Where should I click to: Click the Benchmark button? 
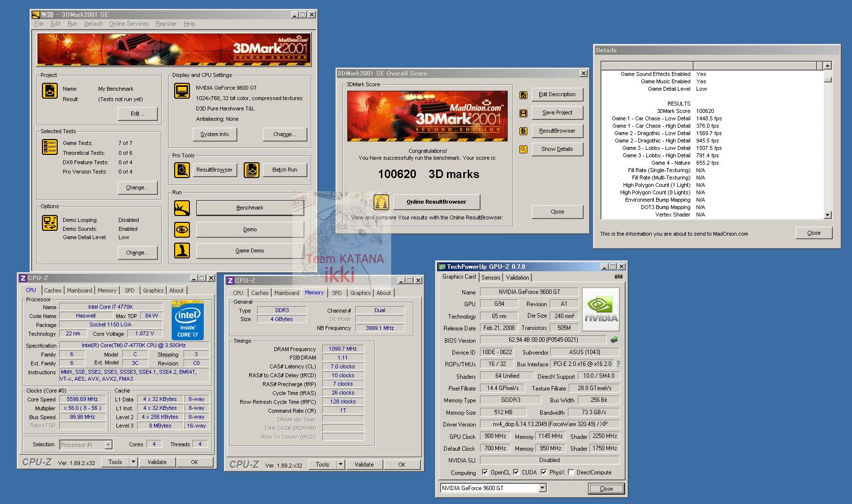click(x=250, y=208)
